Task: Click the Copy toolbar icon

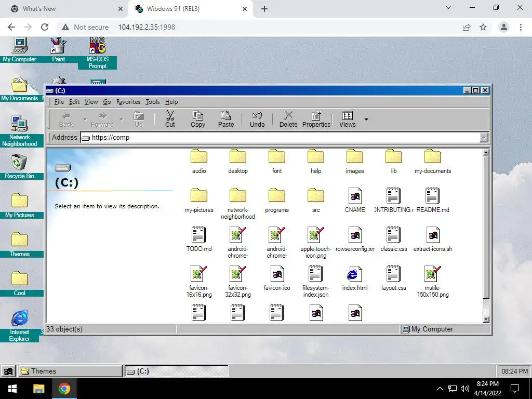Action: pyautogui.click(x=198, y=119)
